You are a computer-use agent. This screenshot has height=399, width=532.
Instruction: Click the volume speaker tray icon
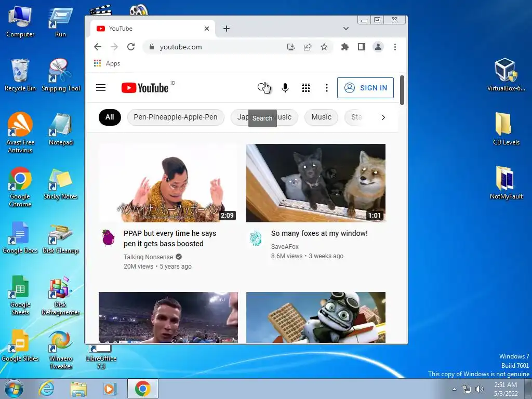tap(480, 389)
